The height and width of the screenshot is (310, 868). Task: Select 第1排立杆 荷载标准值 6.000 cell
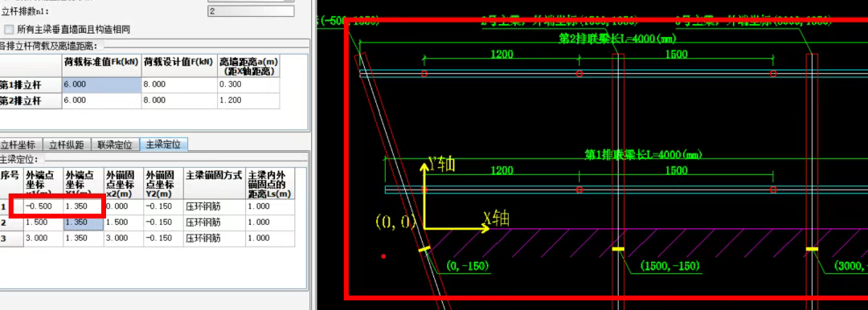(102, 84)
